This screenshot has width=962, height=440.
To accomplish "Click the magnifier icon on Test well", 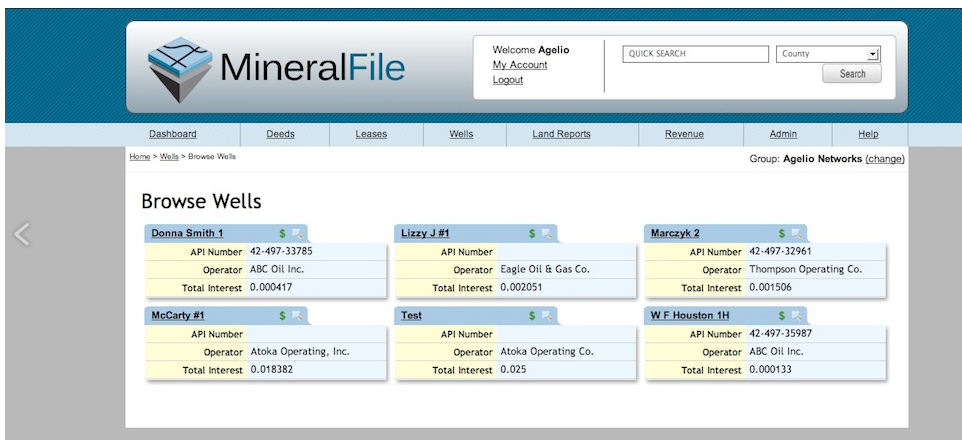I will (546, 315).
